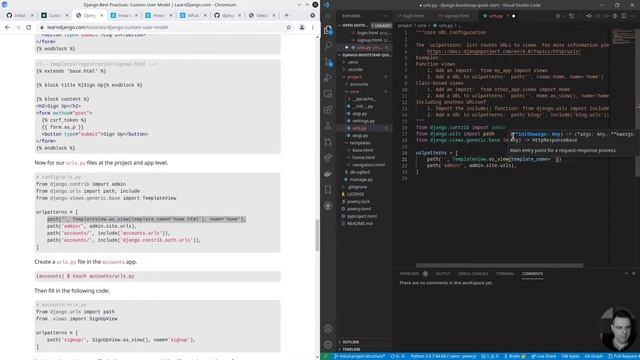640x360 pixels.
Task: Click the Live Share status bar item
Action: point(543,356)
